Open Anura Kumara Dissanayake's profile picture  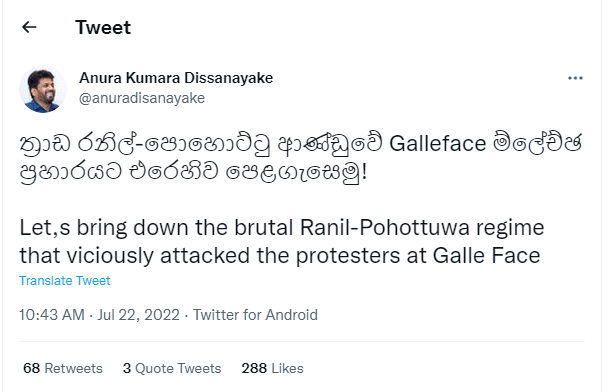[x=43, y=89]
